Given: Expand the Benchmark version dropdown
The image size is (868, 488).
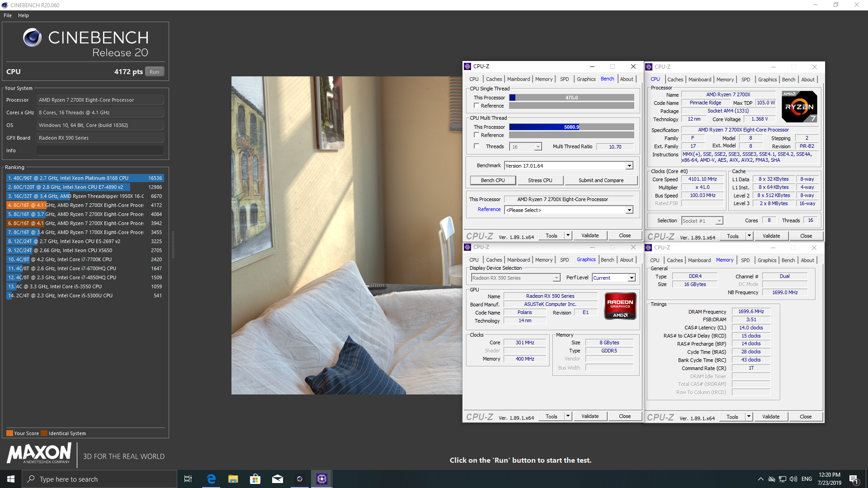Looking at the screenshot, I should pos(629,166).
